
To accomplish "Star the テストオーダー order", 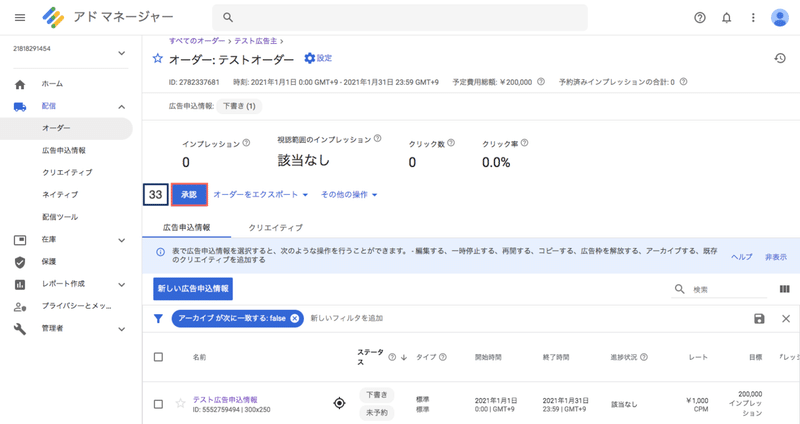I will (x=158, y=59).
